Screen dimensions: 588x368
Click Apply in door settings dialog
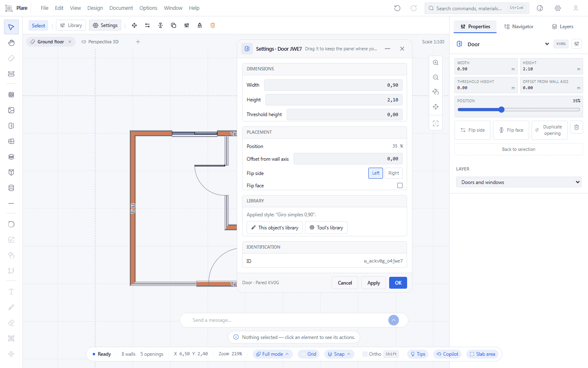click(x=374, y=283)
